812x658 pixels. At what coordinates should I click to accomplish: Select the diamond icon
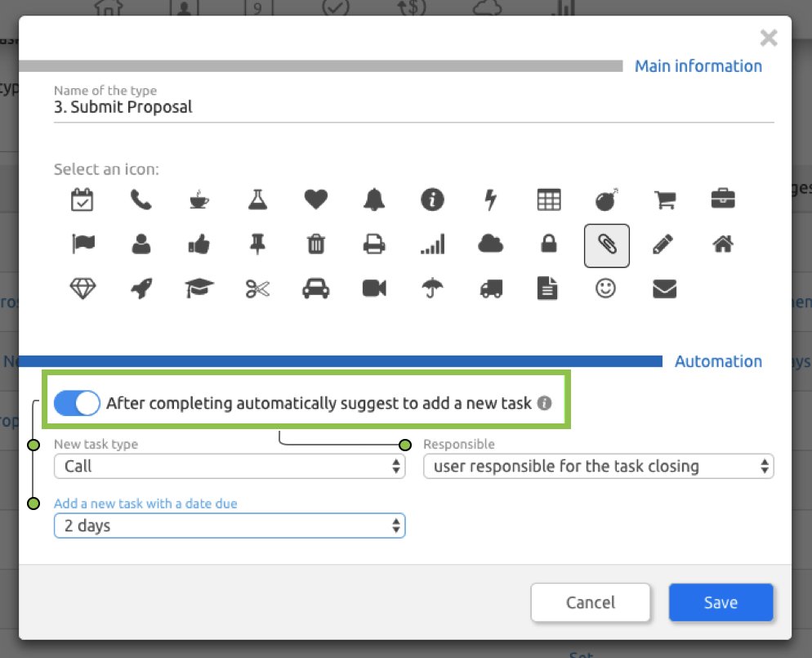pos(83,289)
